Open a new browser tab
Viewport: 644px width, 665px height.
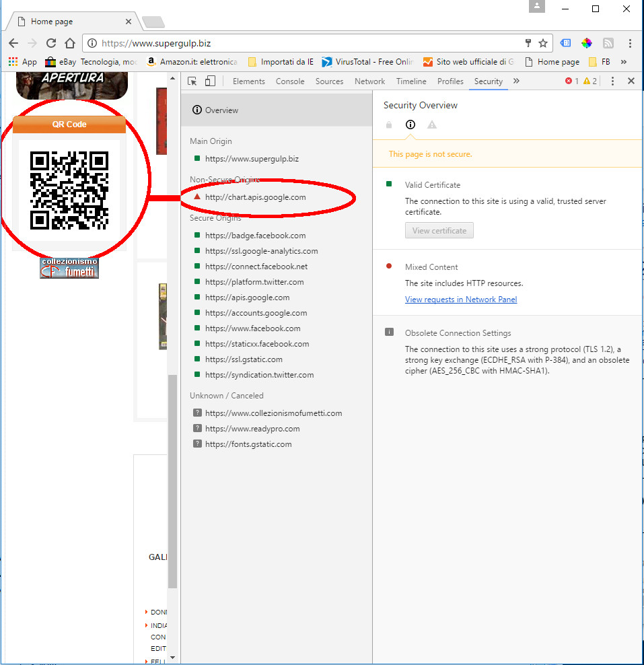pyautogui.click(x=153, y=22)
